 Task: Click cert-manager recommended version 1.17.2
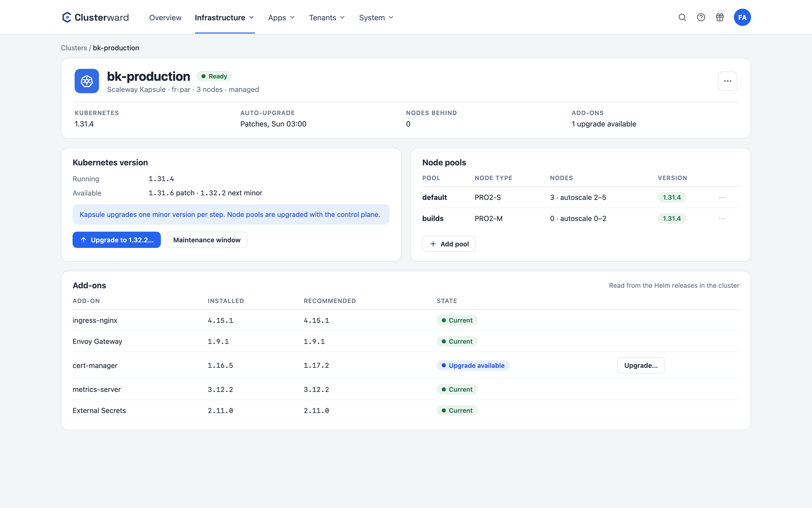[316, 366]
